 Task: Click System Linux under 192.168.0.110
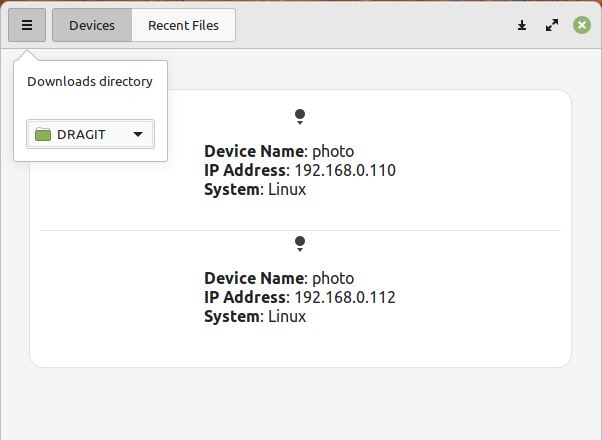pyautogui.click(x=255, y=189)
